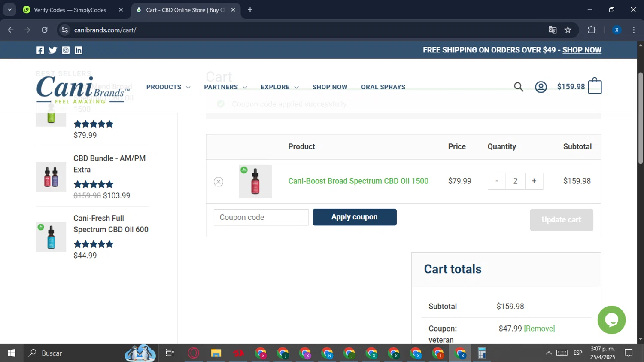View site information icon in address bar
The image size is (644, 362).
tap(65, 30)
